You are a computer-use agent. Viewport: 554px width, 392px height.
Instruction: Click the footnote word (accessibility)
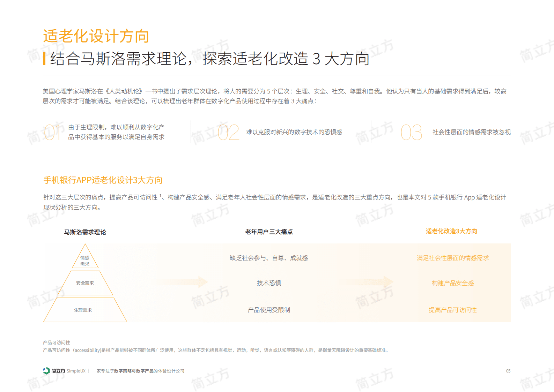click(87, 350)
